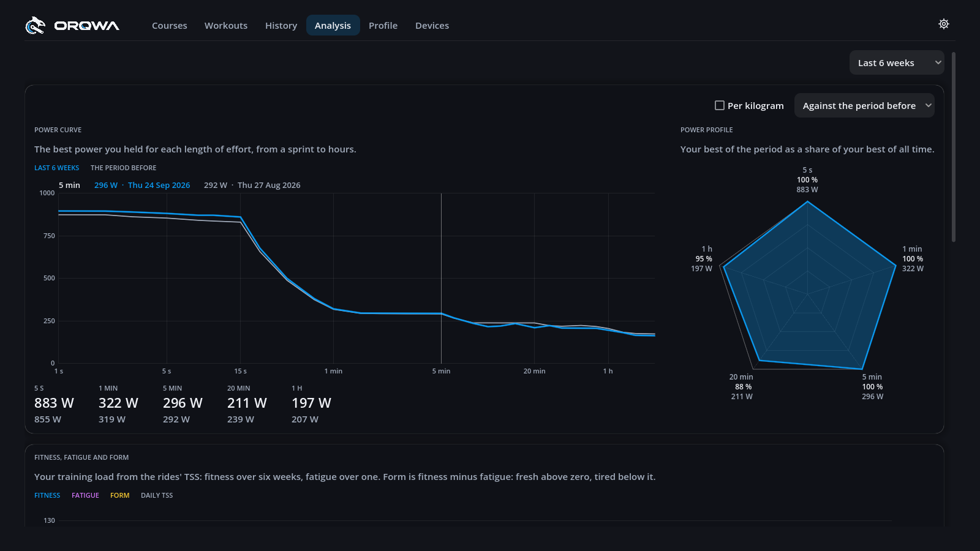This screenshot has height=551, width=980.
Task: Click the 883 W 5 s best value
Action: 54,403
